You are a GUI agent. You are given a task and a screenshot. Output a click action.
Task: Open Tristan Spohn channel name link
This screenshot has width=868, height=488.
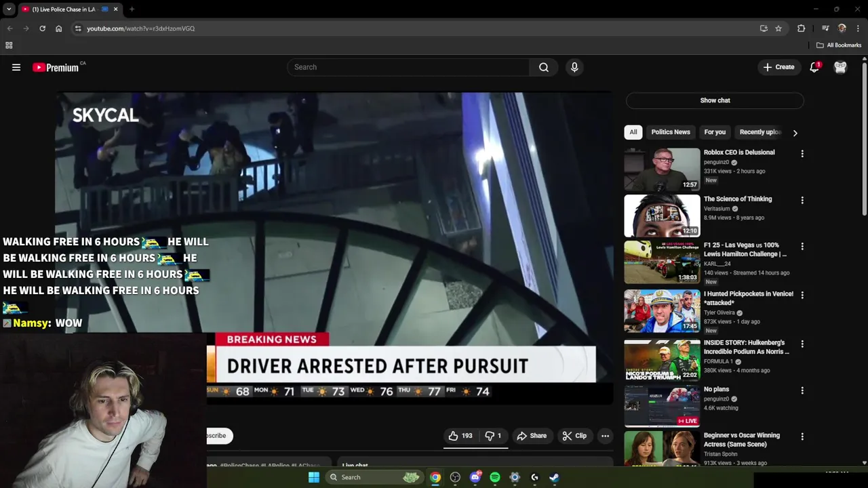tap(722, 454)
